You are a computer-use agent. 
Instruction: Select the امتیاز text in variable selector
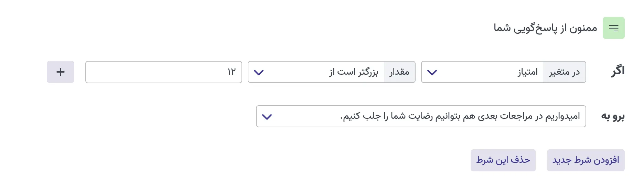pos(527,72)
